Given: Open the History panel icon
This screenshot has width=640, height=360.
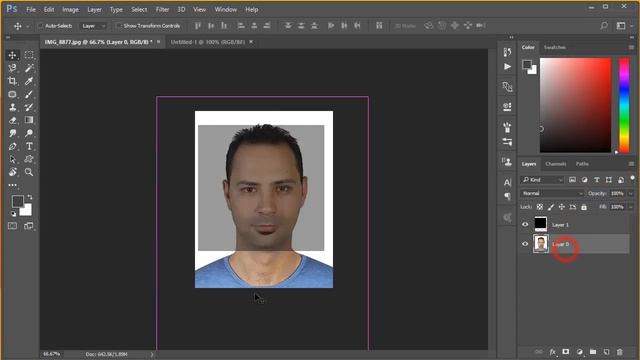Looking at the screenshot, I should point(507,52).
